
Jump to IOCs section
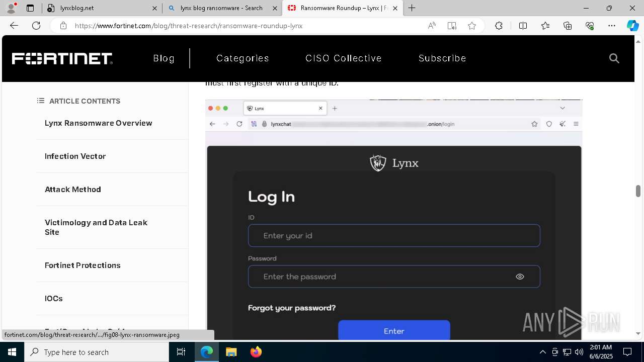pos(53,299)
